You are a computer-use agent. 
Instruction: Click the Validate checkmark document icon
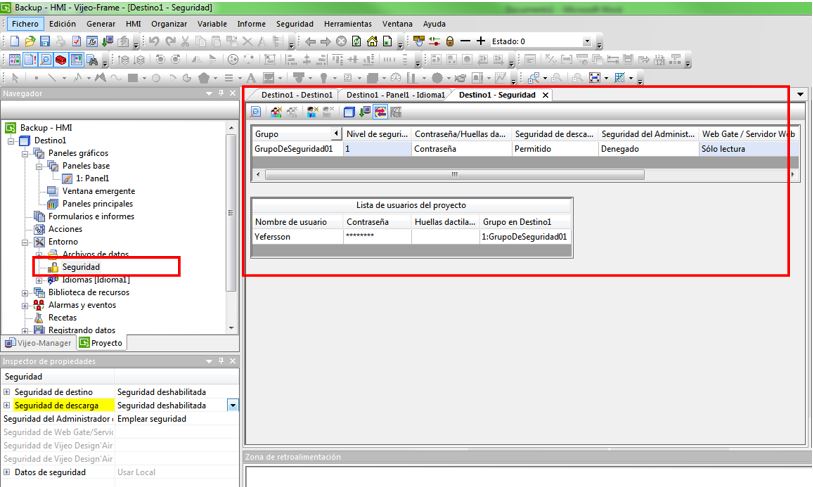click(76, 41)
